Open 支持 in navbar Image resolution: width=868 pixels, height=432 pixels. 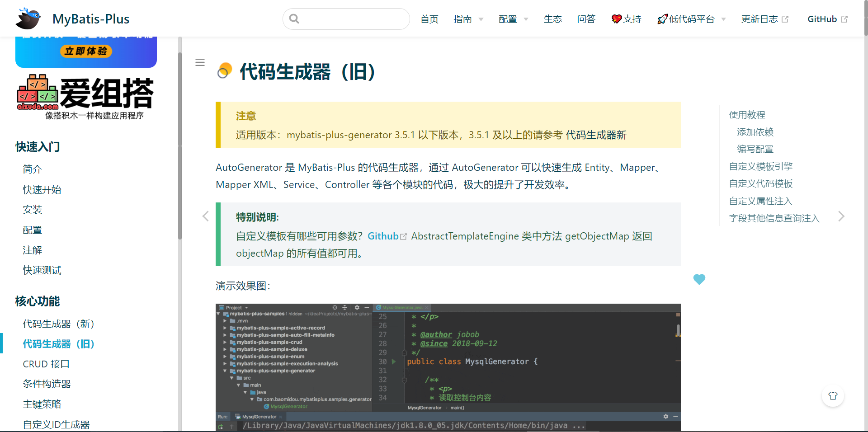[627, 19]
